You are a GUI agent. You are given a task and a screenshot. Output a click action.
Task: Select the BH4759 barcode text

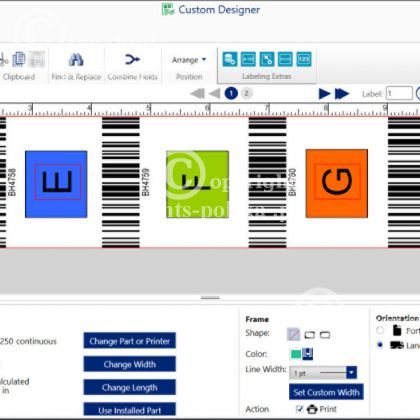point(146,182)
